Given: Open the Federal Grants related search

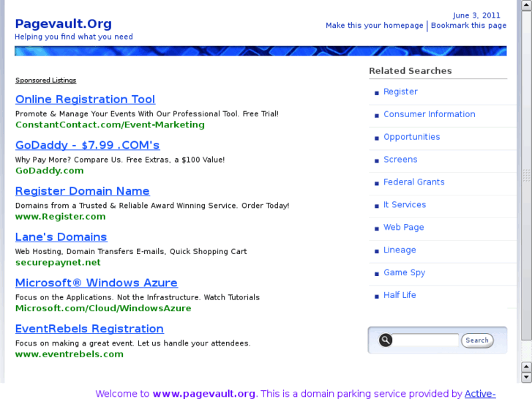Looking at the screenshot, I should tap(414, 182).
